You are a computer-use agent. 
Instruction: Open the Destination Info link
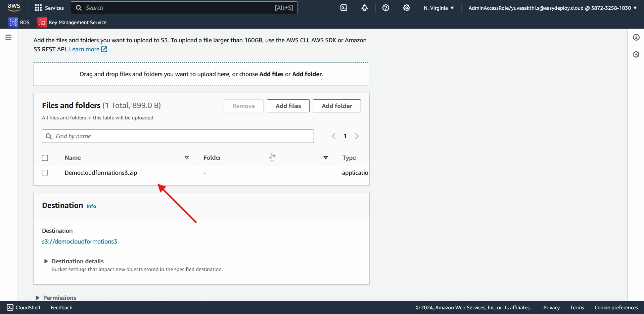(x=91, y=206)
